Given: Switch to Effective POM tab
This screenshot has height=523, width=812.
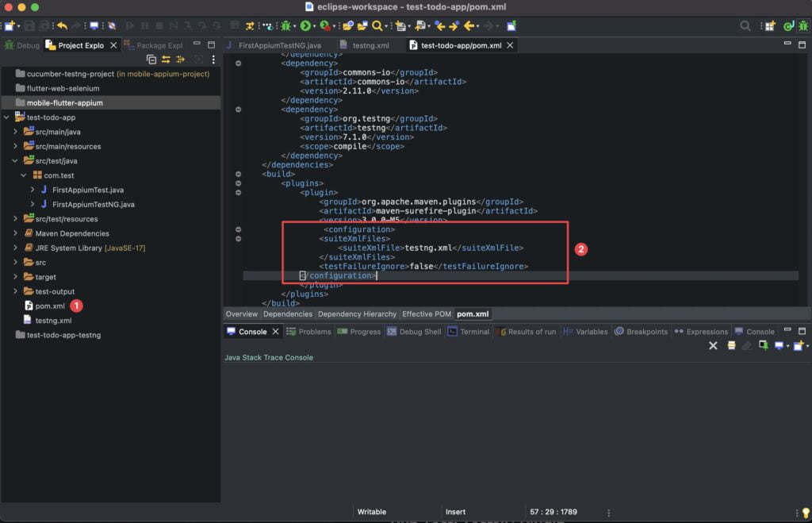Looking at the screenshot, I should pos(426,314).
